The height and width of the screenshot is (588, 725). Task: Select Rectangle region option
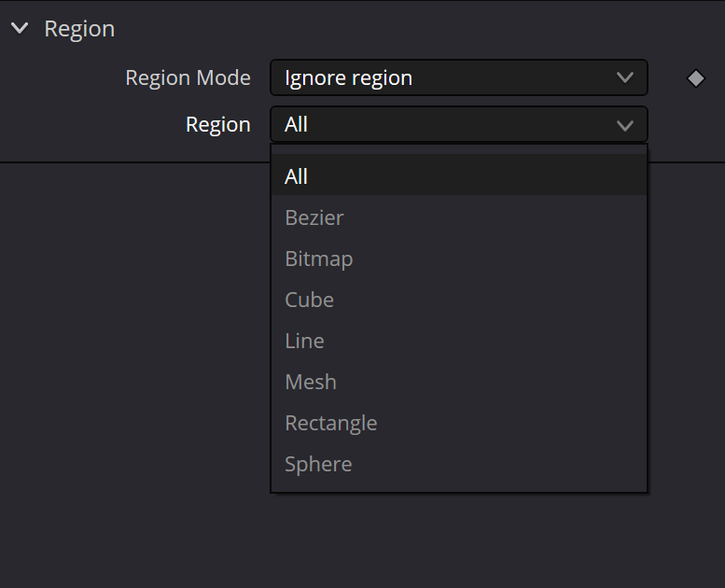pos(459,424)
